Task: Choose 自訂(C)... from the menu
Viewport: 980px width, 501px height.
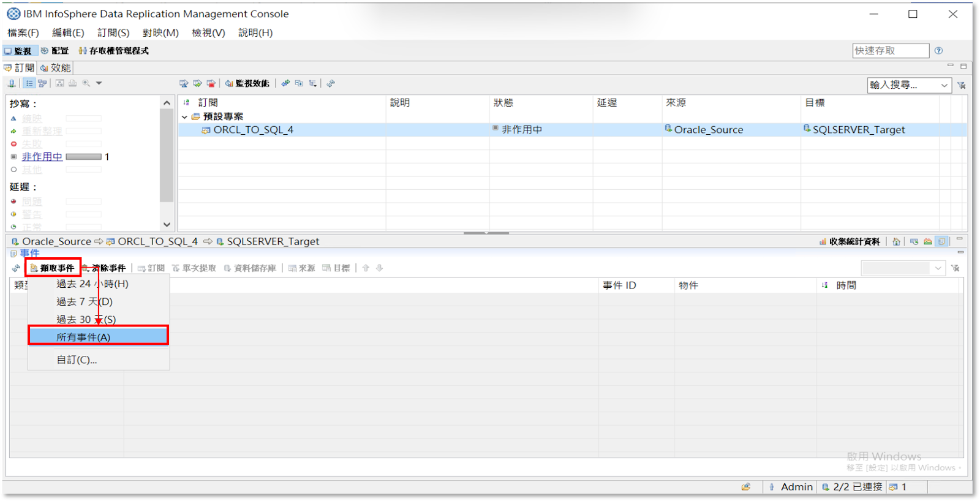Action: (99, 360)
